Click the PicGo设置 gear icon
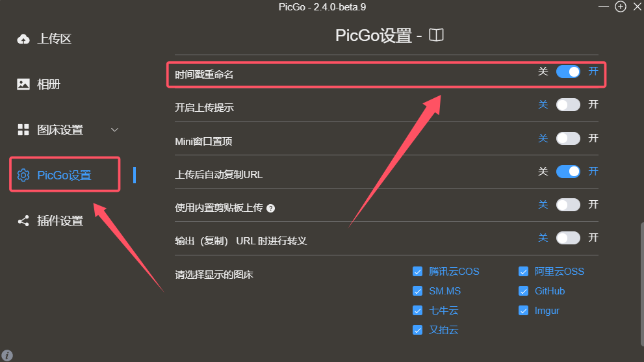Screen dimensions: 644x362 [x=23, y=175]
